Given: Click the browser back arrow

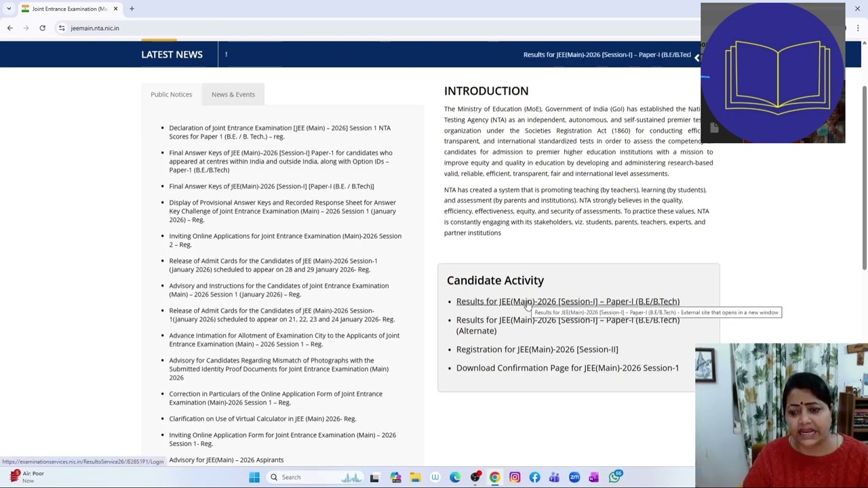Looking at the screenshot, I should click(9, 28).
